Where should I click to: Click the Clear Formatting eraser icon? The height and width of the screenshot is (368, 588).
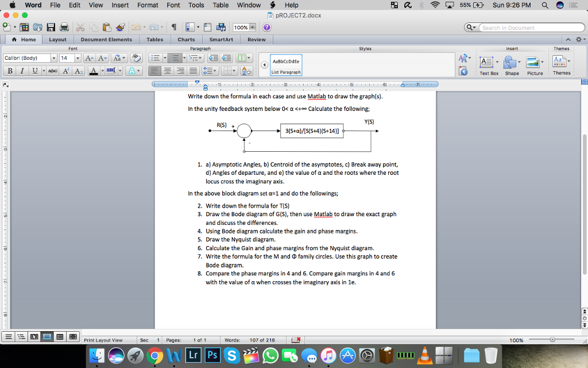[136, 58]
